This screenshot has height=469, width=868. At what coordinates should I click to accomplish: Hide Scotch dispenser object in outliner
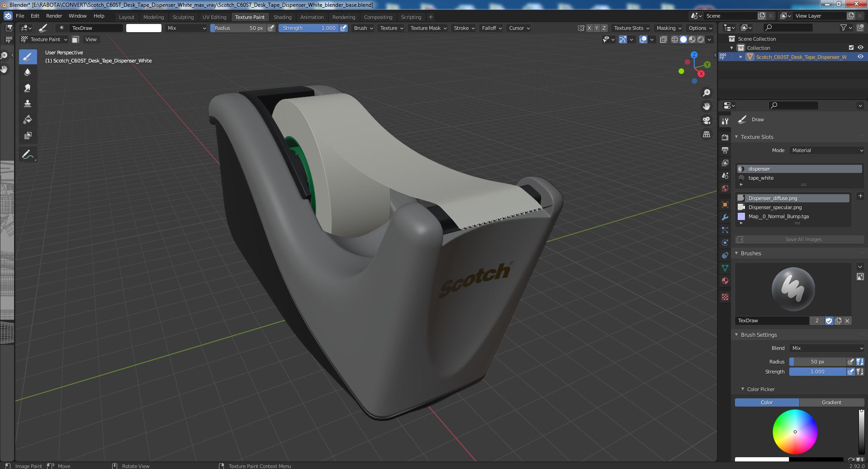click(x=860, y=57)
